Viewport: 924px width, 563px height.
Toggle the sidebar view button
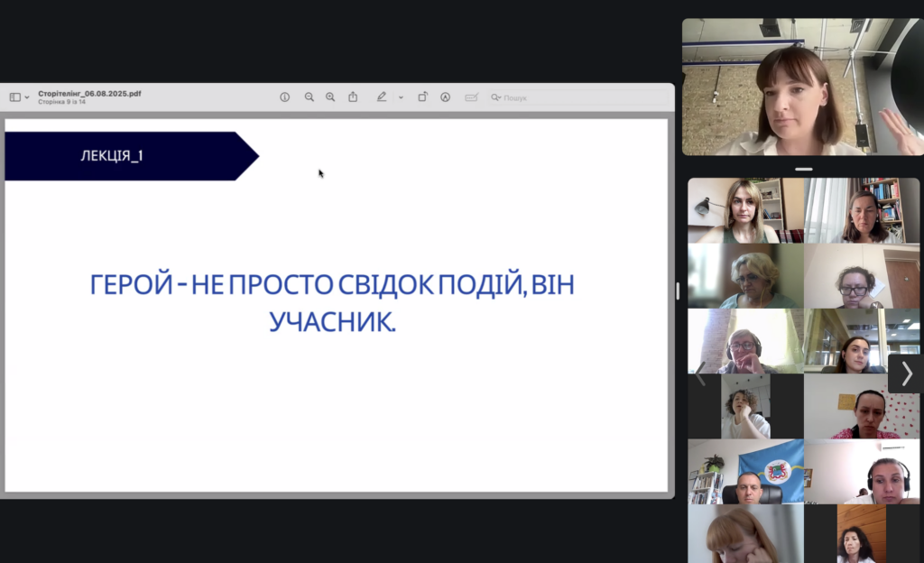pyautogui.click(x=14, y=97)
